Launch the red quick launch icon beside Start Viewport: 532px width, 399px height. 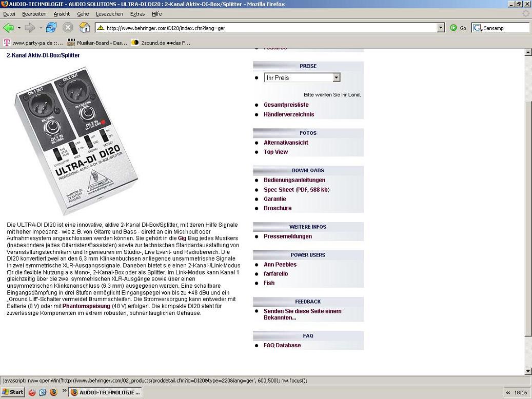[32, 392]
